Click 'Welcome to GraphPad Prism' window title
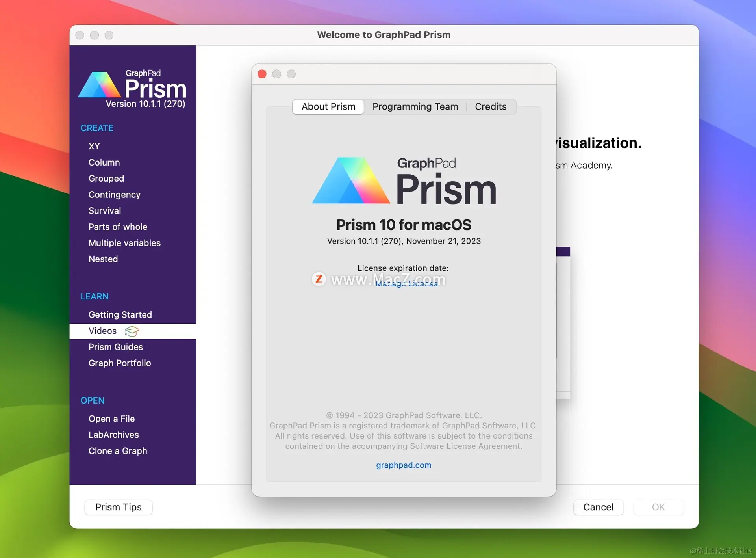Viewport: 756px width, 558px height. coord(384,35)
